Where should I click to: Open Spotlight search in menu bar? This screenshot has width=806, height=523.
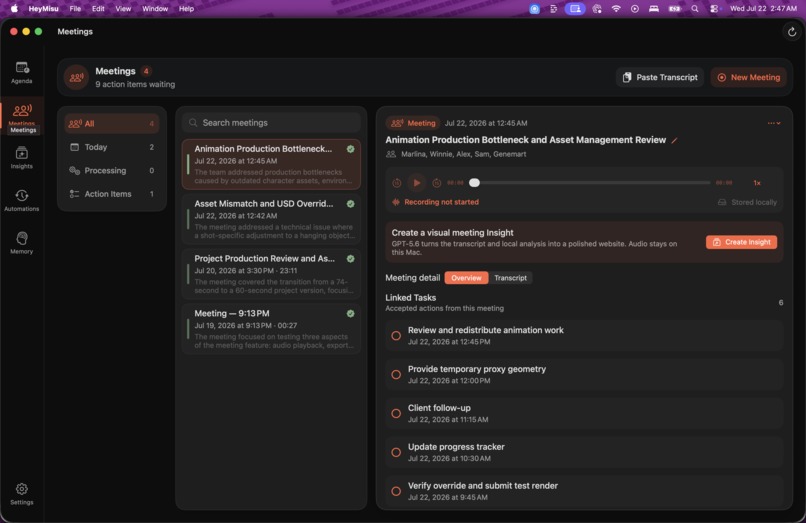(694, 9)
